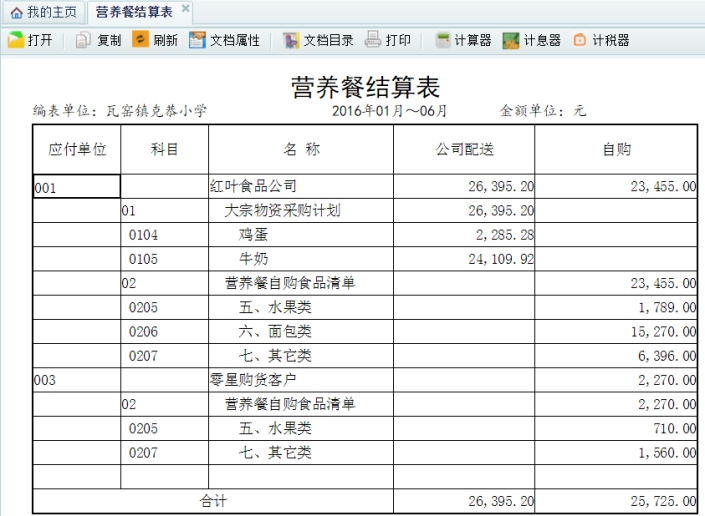The height and width of the screenshot is (516, 705).
Task: Click the 0206 subject code cell
Action: click(165, 332)
